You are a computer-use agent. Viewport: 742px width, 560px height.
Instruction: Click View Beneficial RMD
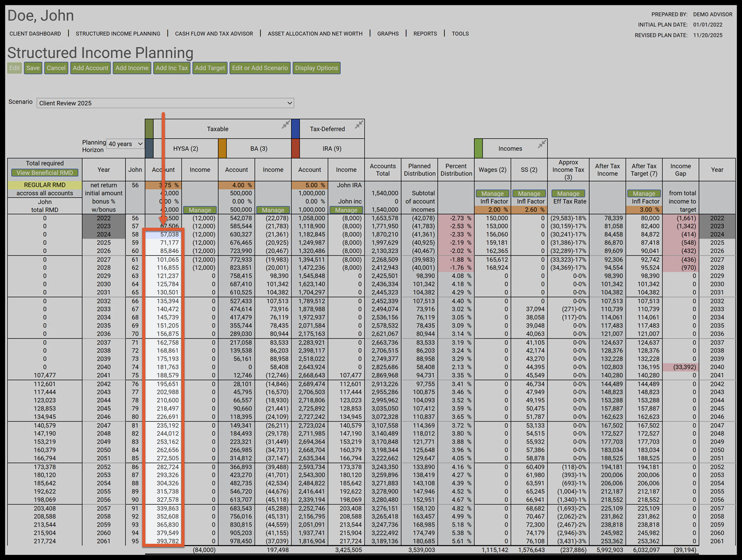coord(45,173)
